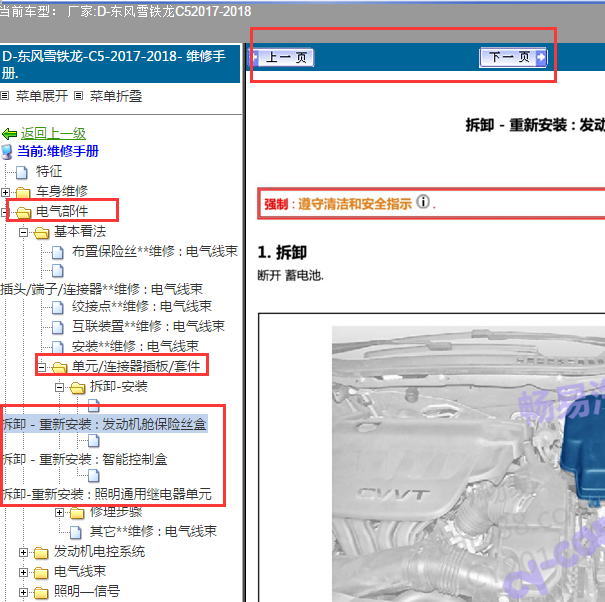Screen dimensions: 605x602
Task: Click the 菜单展开 list icon
Action: (x=5, y=95)
